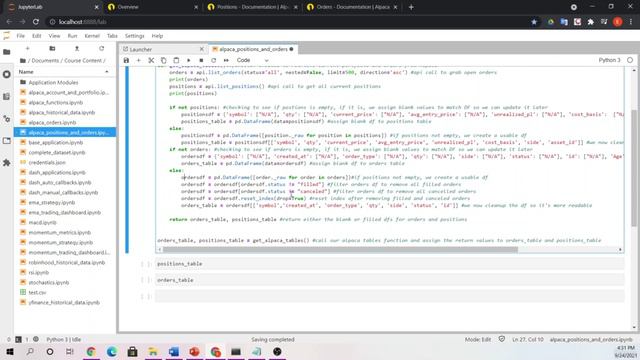Open the Run menu
The image size is (640, 360).
click(x=72, y=36)
